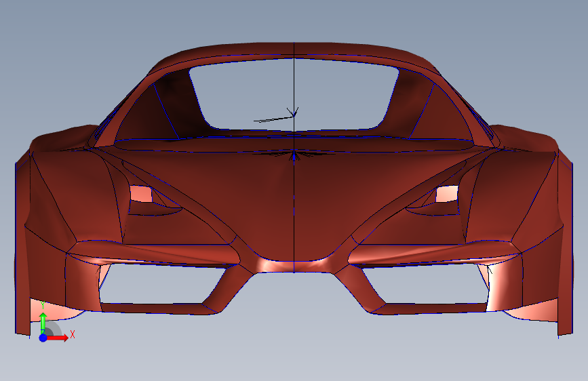Click the green Y axis arrow
Image resolution: width=588 pixels, height=381 pixels.
(43, 321)
